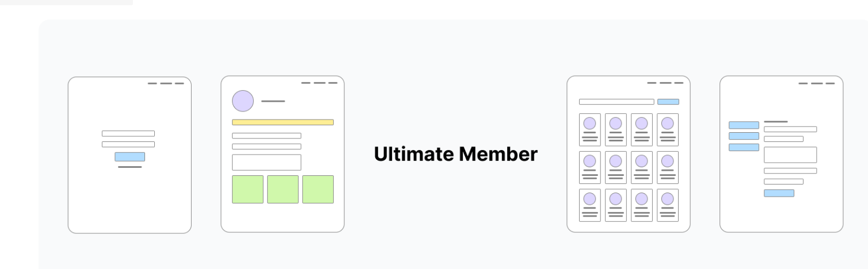Click the middle green square in profile wireframe
Image resolution: width=868 pixels, height=269 pixels.
click(283, 189)
